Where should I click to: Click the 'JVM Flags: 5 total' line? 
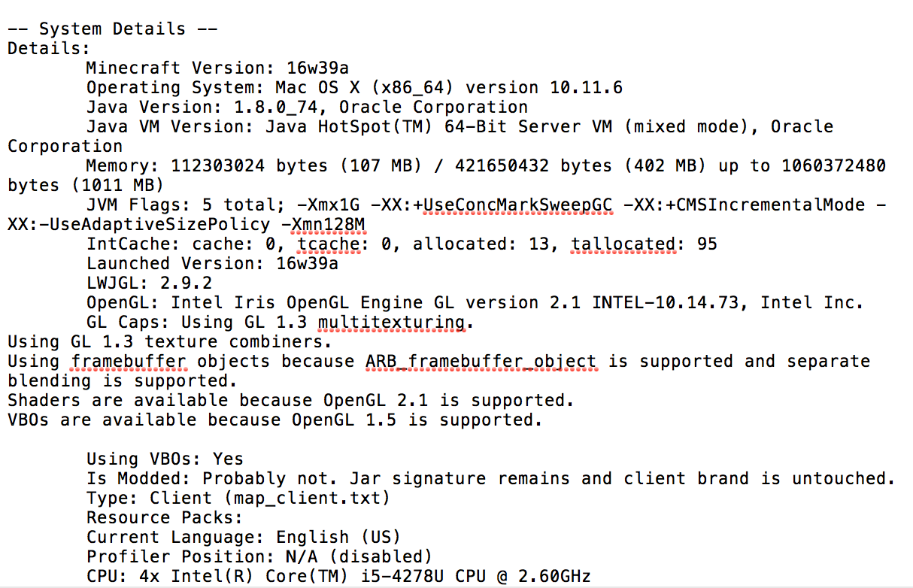486,205
